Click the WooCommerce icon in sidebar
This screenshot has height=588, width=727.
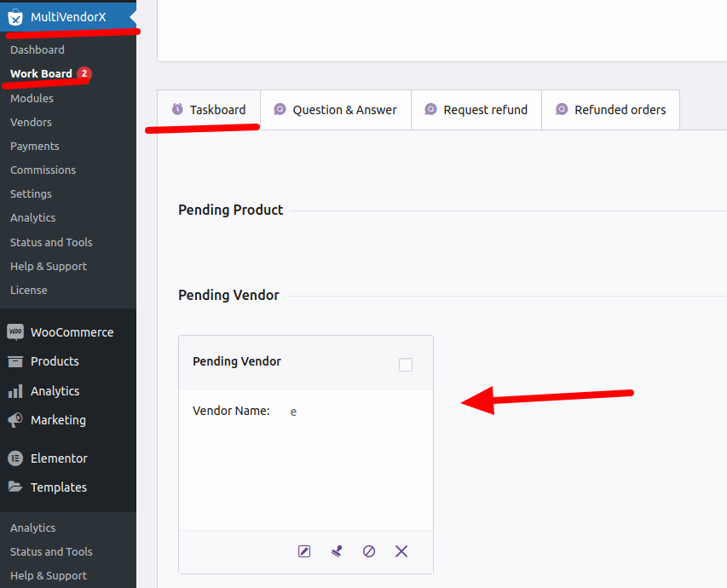tap(15, 332)
